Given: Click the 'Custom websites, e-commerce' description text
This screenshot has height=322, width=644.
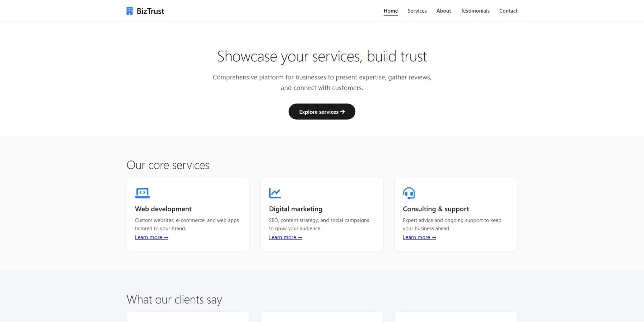Looking at the screenshot, I should 187,224.
